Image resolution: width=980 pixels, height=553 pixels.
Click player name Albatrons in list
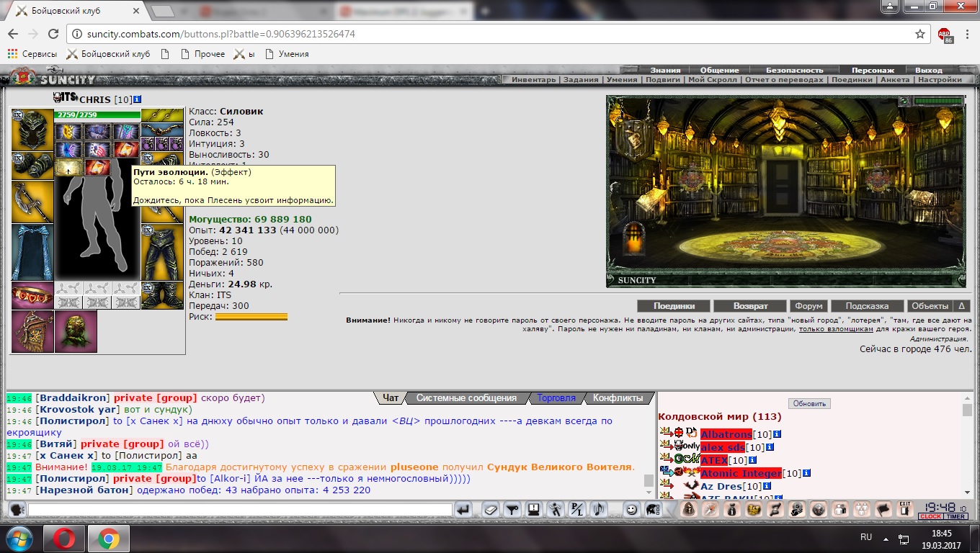tap(726, 434)
